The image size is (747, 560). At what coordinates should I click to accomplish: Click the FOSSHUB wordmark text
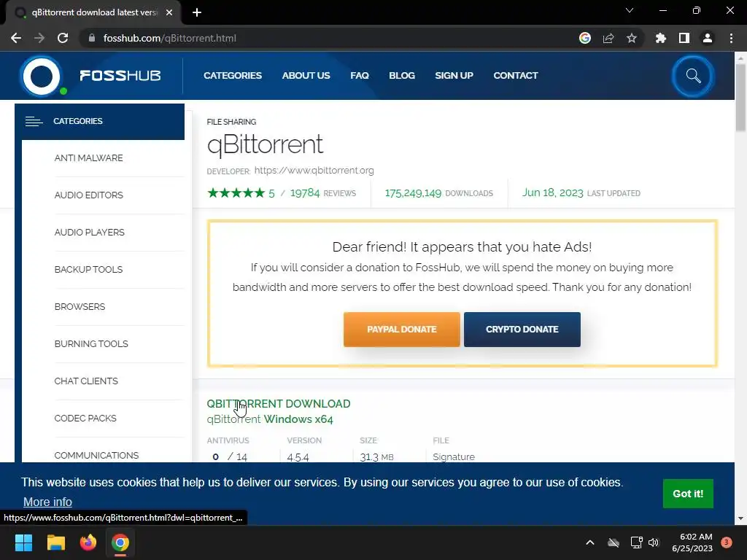point(120,76)
